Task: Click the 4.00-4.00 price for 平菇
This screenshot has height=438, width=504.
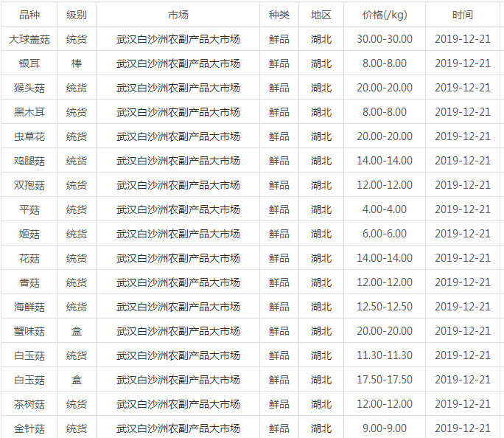Action: [x=385, y=209]
